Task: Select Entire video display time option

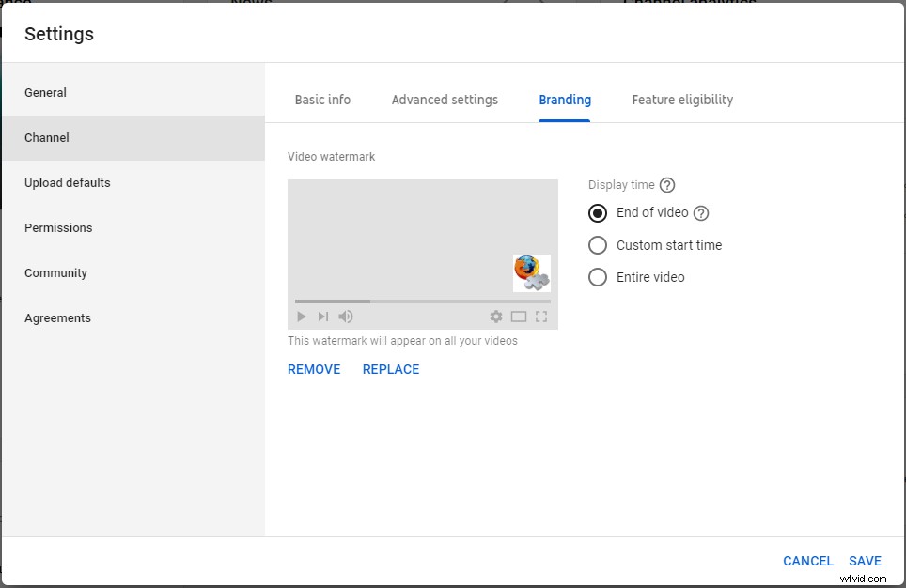Action: point(598,277)
